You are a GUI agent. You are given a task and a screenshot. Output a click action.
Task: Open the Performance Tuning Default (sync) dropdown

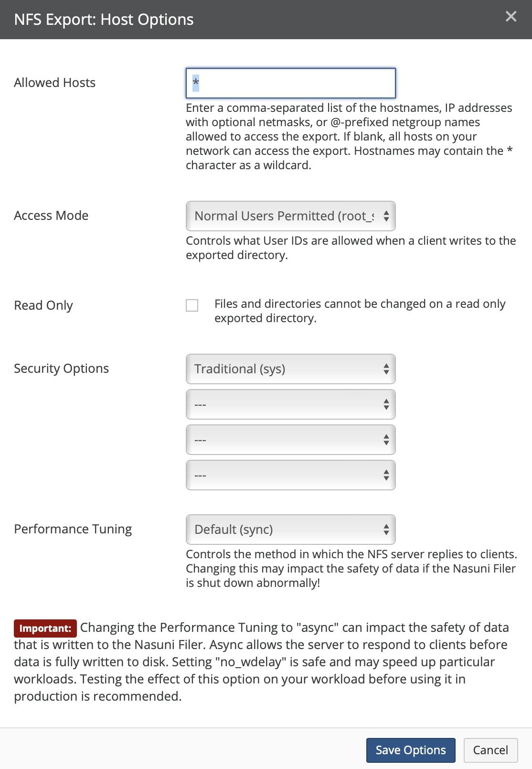290,530
